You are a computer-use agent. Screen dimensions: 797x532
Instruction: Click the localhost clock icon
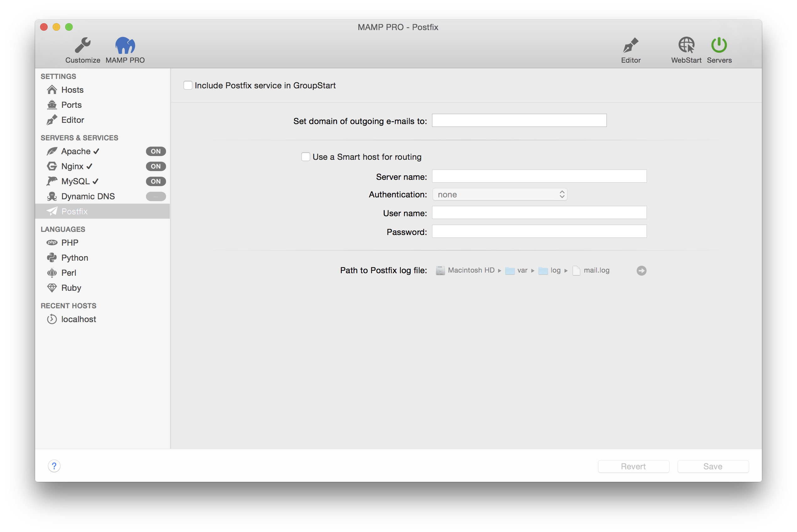click(x=52, y=319)
